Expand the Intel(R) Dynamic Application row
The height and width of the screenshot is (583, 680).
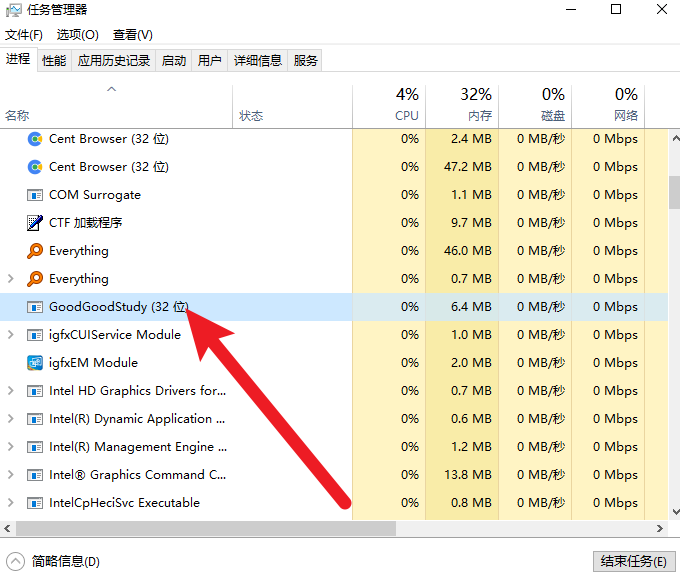click(11, 419)
